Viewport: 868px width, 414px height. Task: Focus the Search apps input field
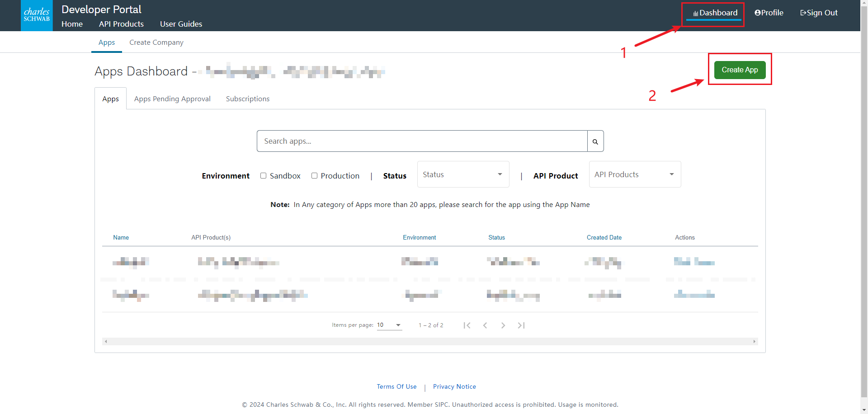tap(422, 141)
